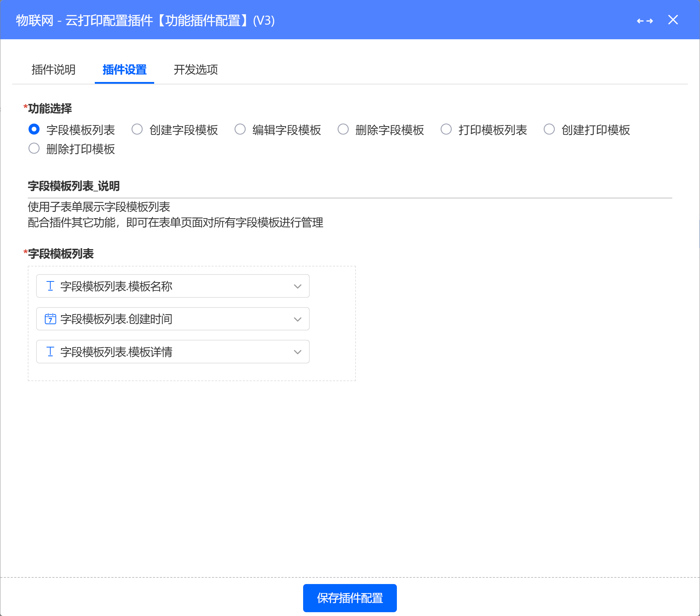
Task: Switch to the 开发选项 tab
Action: click(x=196, y=69)
